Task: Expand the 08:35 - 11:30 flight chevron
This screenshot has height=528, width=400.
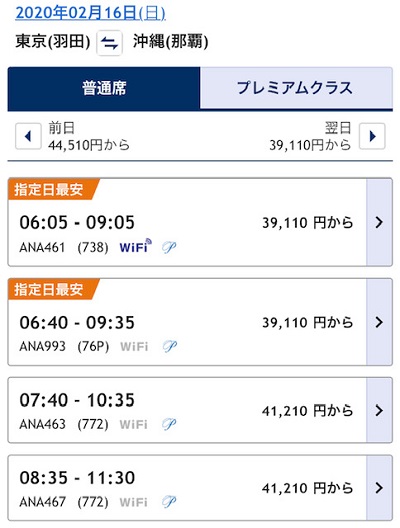Action: point(379,488)
